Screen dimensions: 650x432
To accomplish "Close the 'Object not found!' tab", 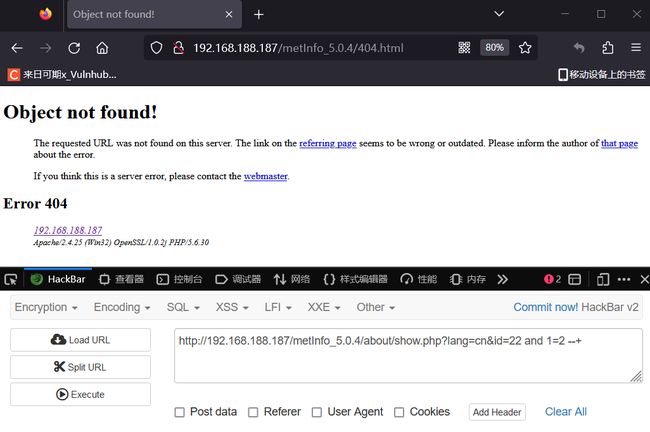I will 229,15.
